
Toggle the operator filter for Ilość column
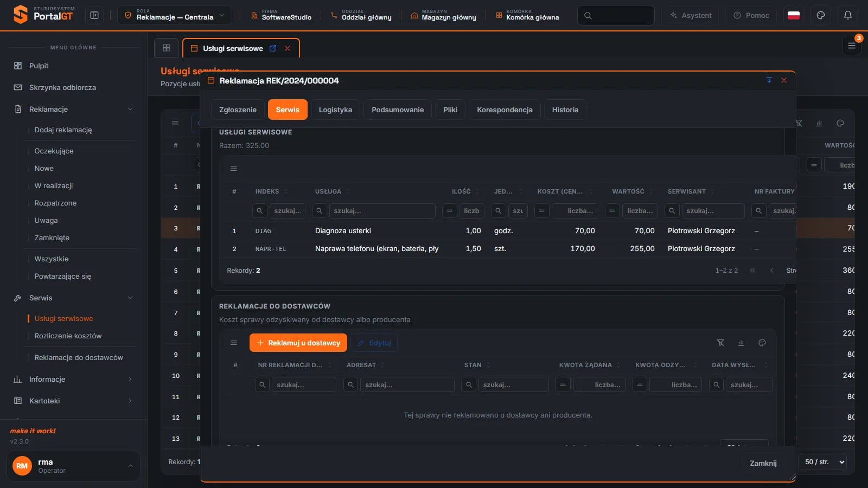pyautogui.click(x=449, y=211)
